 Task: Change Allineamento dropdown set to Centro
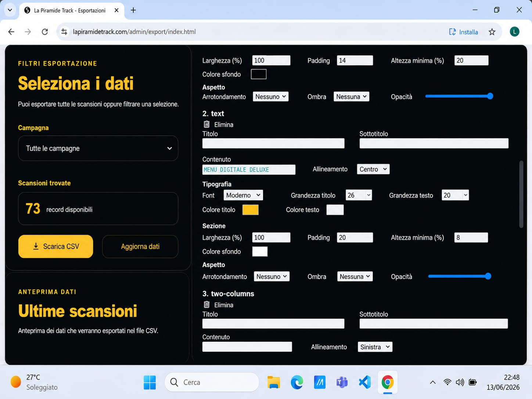point(373,169)
